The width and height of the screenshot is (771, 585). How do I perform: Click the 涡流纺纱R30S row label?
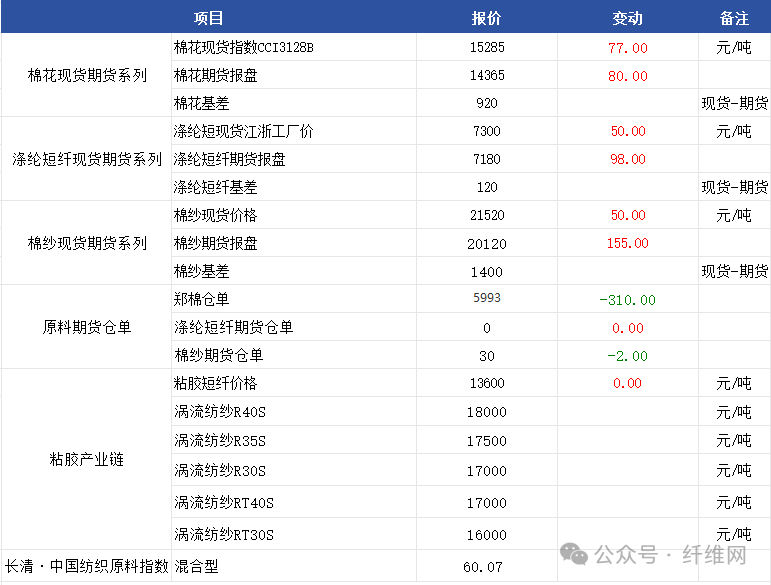[220, 470]
